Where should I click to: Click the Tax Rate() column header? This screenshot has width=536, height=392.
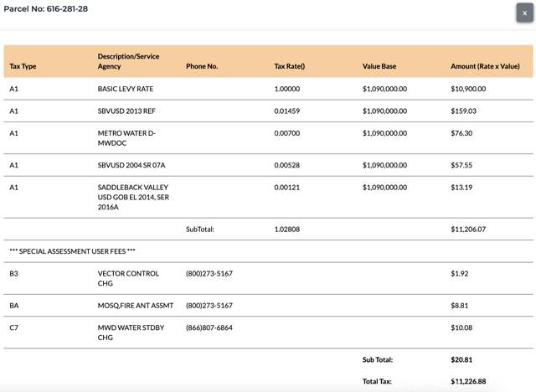click(x=290, y=66)
